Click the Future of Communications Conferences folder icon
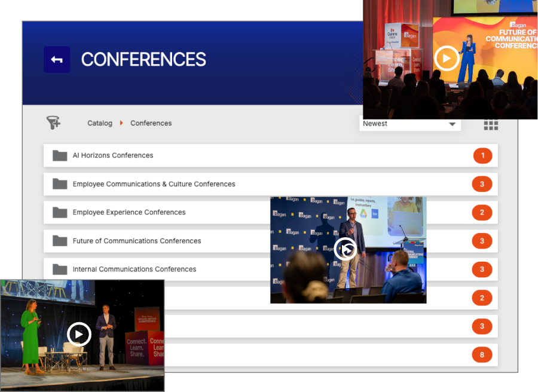The height and width of the screenshot is (392, 538). point(60,241)
